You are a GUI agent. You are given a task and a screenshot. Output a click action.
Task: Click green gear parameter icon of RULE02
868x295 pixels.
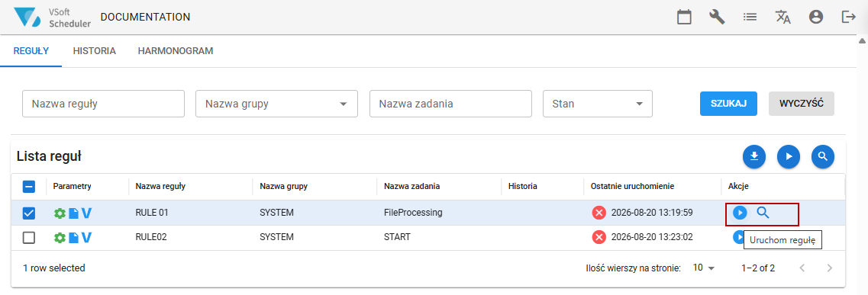click(x=60, y=238)
